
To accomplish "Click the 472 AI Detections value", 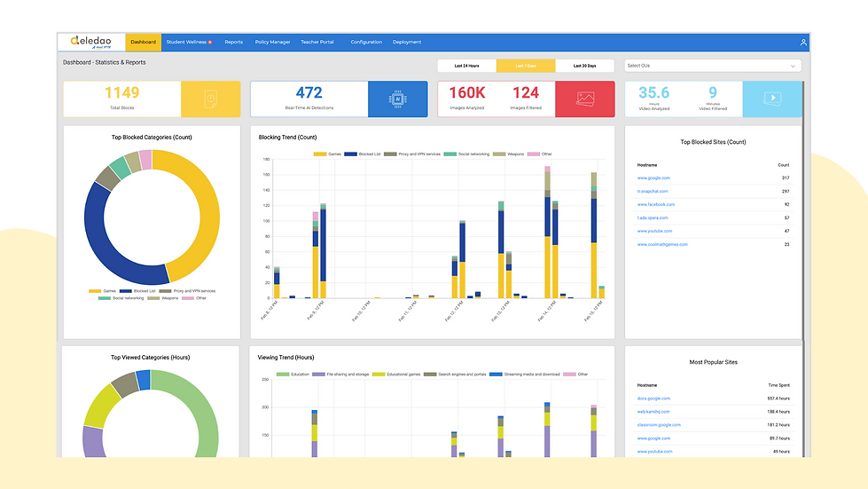I will (x=309, y=92).
